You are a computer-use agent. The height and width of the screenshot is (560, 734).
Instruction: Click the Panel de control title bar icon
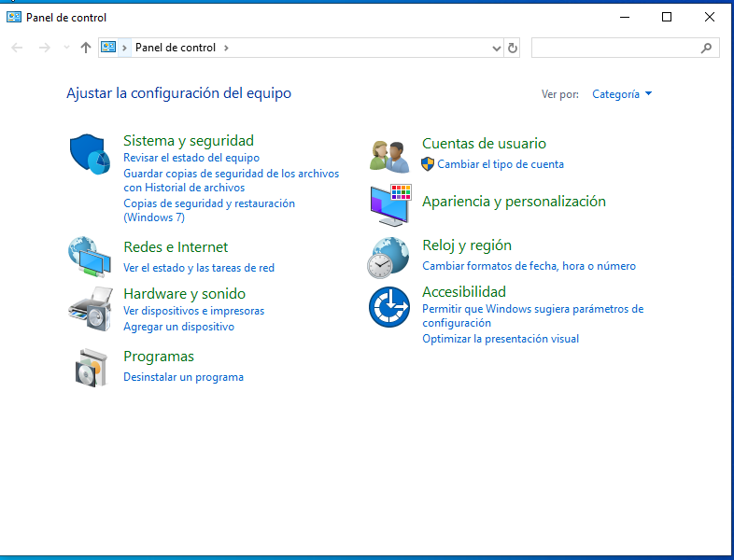point(14,18)
